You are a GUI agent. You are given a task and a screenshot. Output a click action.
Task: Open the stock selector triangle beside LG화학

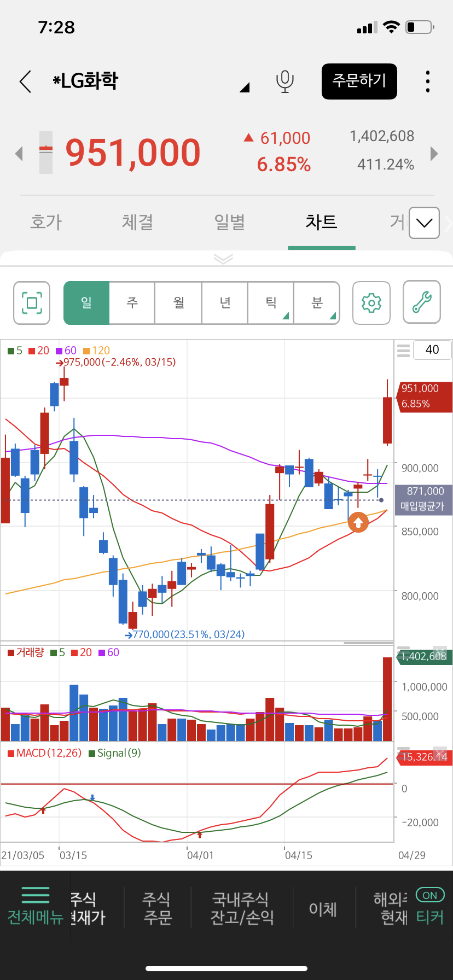click(245, 87)
